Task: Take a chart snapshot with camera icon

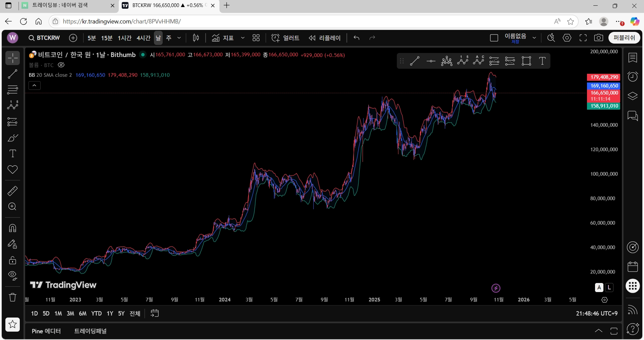Action: pyautogui.click(x=598, y=38)
